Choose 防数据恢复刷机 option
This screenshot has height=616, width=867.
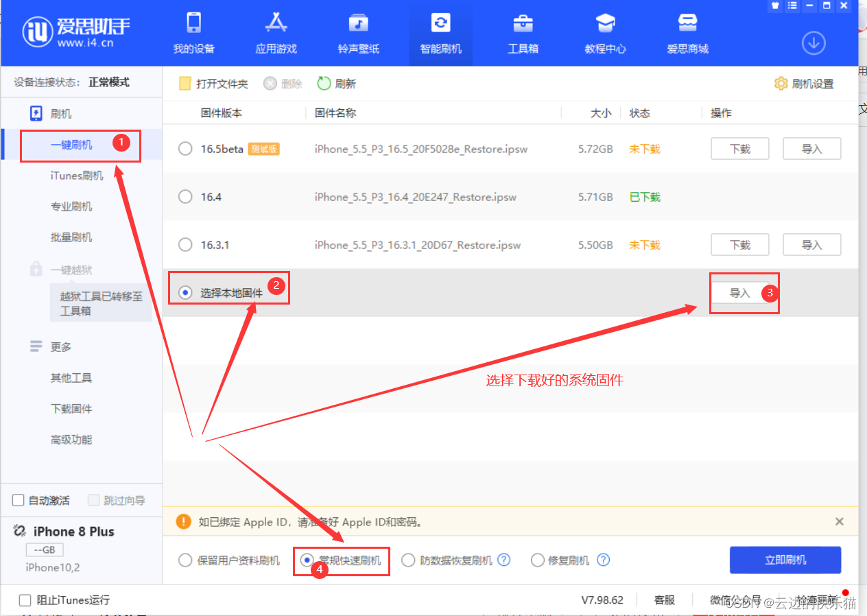[409, 560]
